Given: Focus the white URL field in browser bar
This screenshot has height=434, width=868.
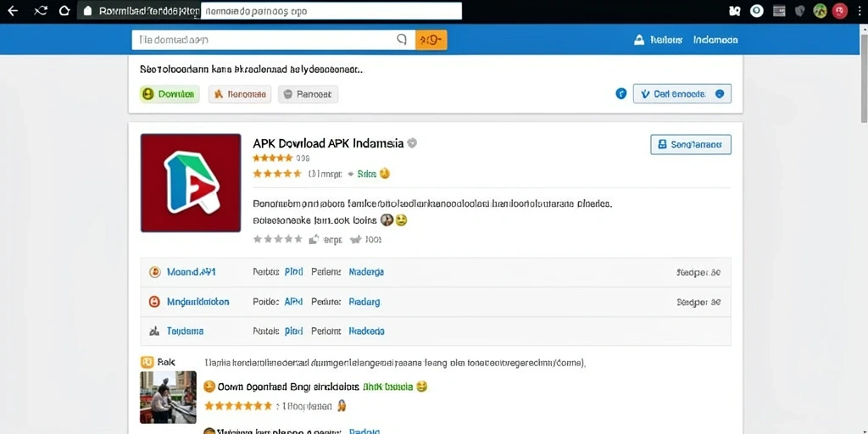Looking at the screenshot, I should [331, 11].
